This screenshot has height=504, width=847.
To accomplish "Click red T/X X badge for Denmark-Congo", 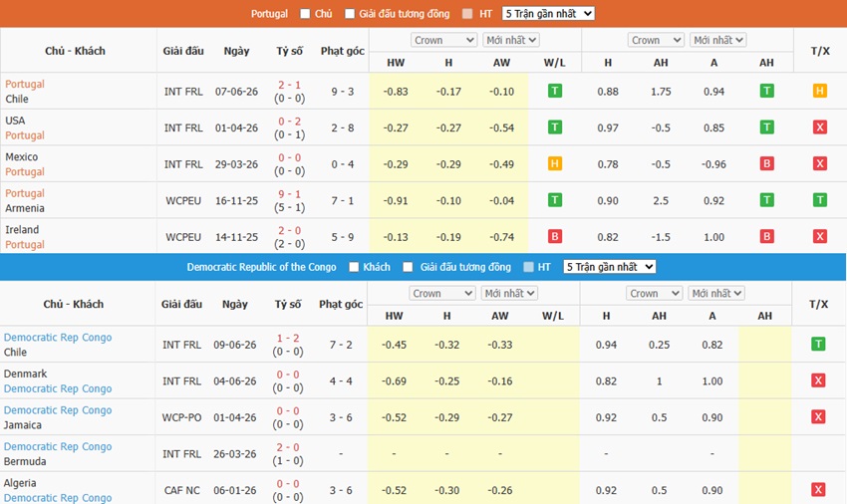I will [x=818, y=380].
